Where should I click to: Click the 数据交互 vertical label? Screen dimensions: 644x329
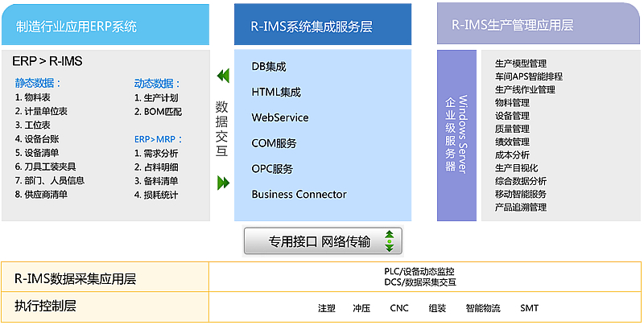(x=222, y=129)
